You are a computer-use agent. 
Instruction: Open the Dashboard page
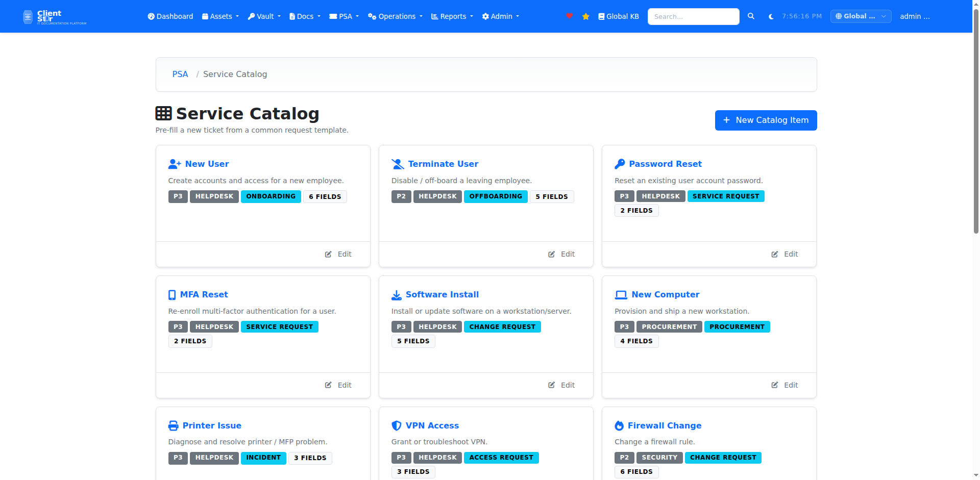coord(170,16)
